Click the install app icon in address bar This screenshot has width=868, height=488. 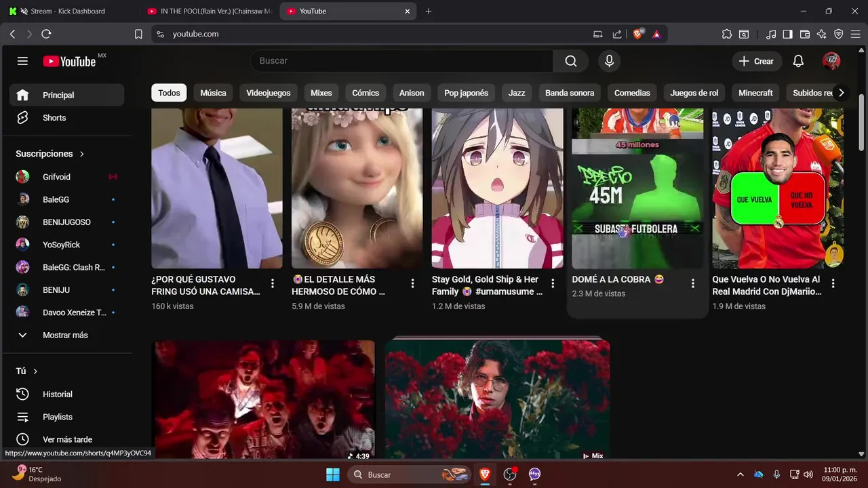point(598,34)
